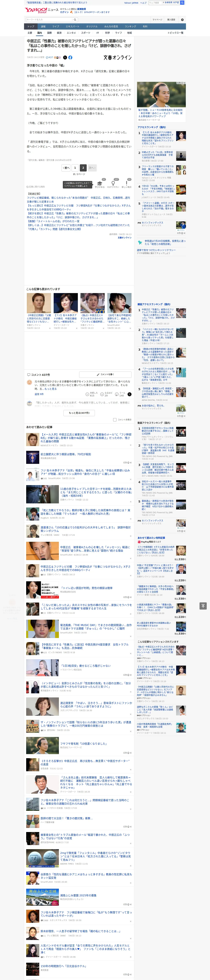
Task: Open the メール入手 中居正広氏 article link
Action: coord(86,438)
